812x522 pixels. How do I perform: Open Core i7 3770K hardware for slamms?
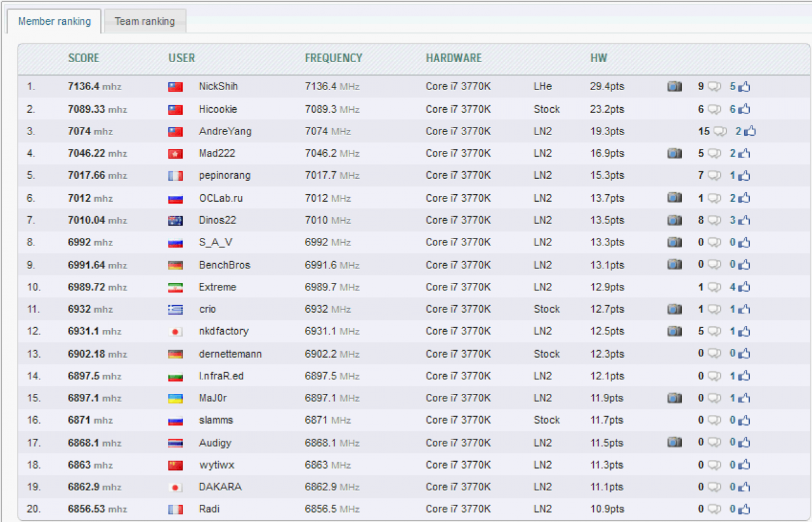coord(458,420)
